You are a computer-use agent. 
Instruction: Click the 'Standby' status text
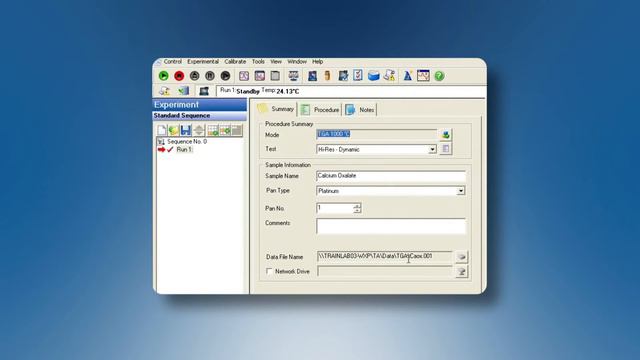tap(248, 91)
